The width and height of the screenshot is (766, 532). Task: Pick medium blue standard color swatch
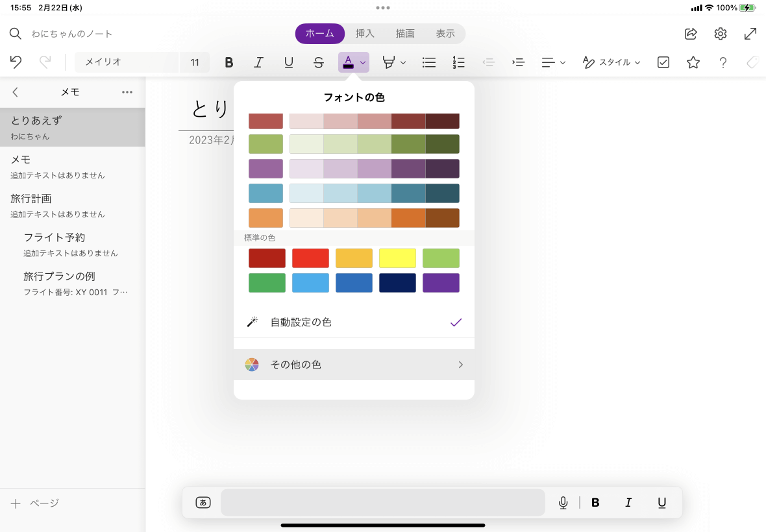click(x=354, y=283)
